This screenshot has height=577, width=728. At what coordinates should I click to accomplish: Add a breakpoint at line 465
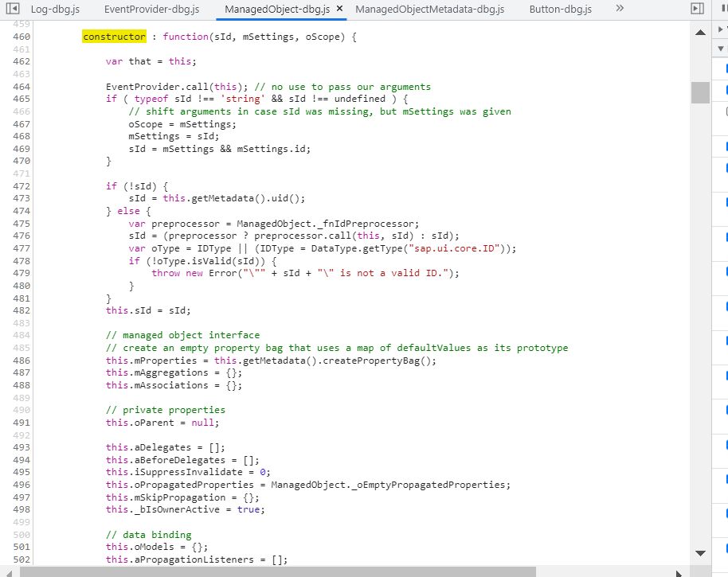pyautogui.click(x=22, y=99)
